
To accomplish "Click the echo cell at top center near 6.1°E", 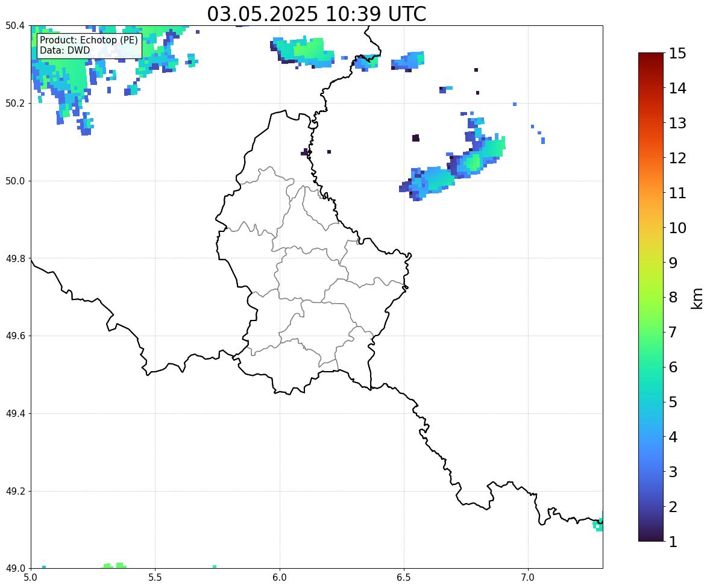I will pos(303,52).
